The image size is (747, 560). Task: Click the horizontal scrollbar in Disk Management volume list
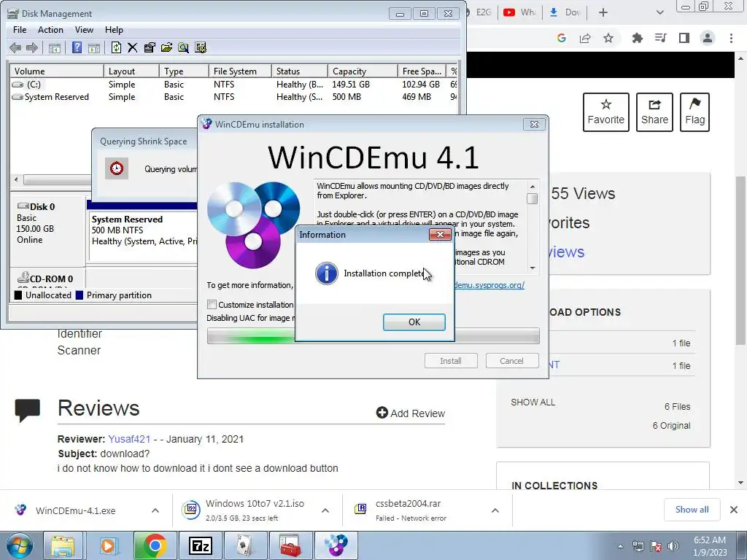click(x=56, y=179)
